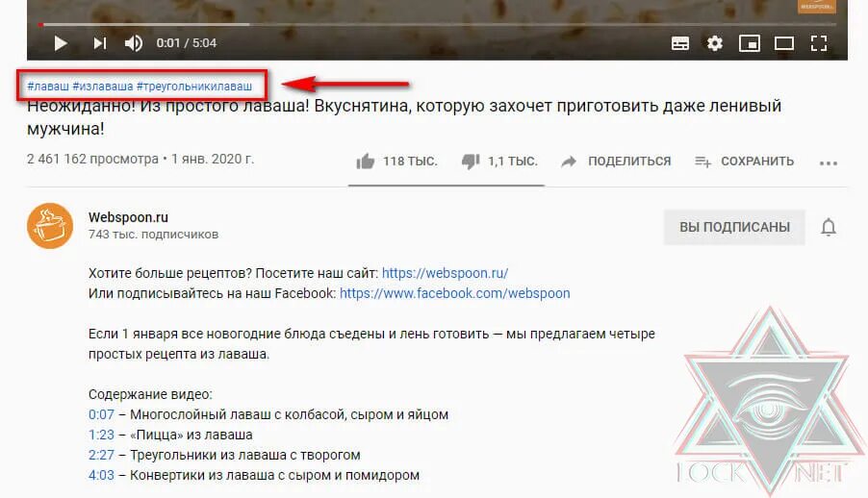The height and width of the screenshot is (498, 868).
Task: Toggle subtitles on the player
Action: coord(680,43)
